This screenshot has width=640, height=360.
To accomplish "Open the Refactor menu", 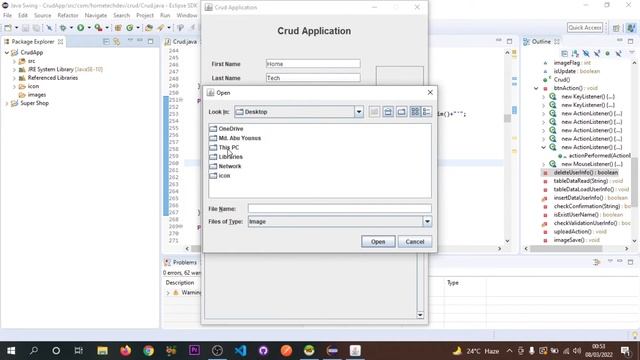I will pyautogui.click(x=68, y=16).
